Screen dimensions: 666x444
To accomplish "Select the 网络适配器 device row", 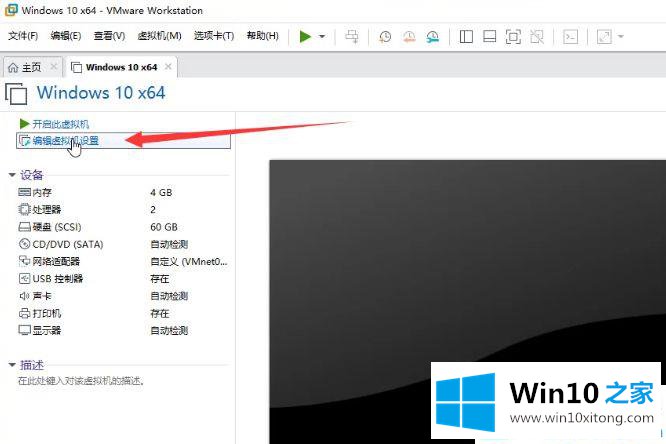I will pos(123,261).
